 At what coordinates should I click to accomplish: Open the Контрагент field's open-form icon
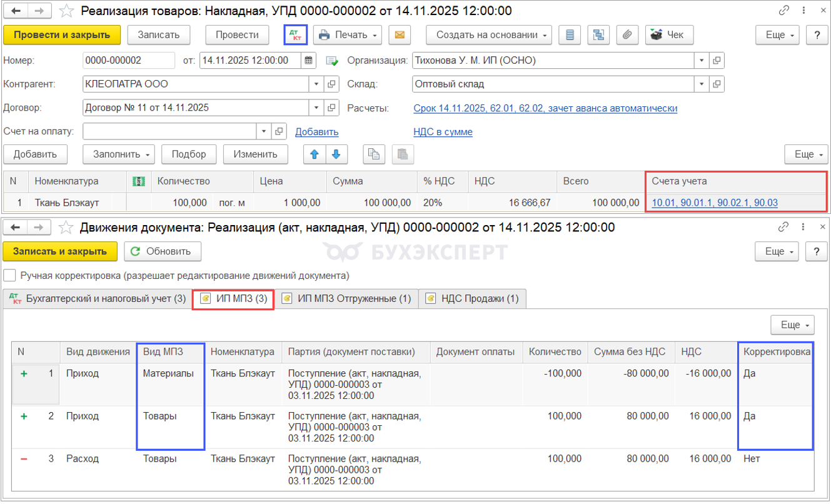tap(332, 84)
